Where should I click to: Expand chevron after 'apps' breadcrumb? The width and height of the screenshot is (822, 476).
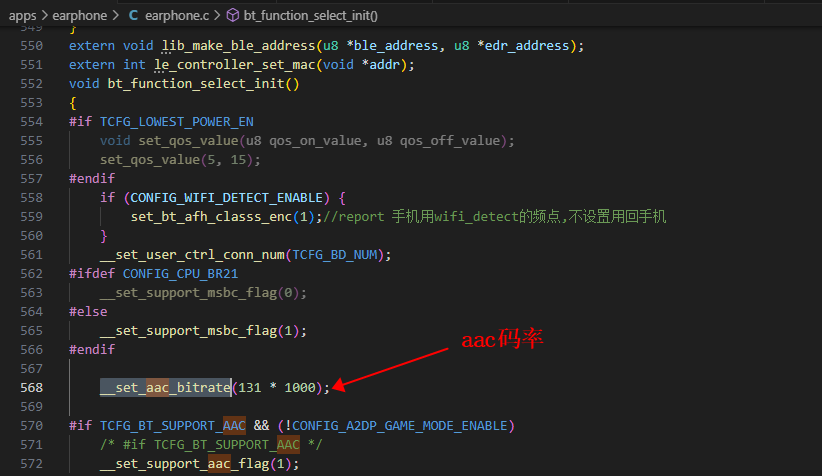(45, 16)
